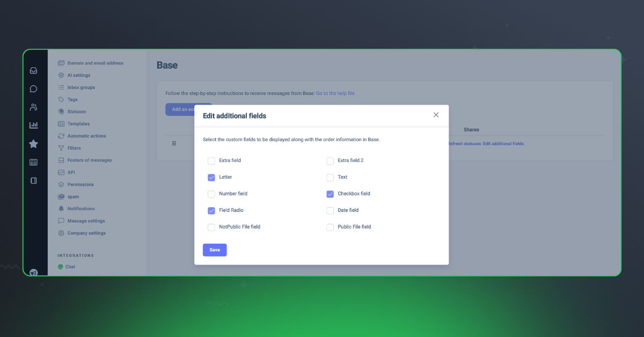
Task: Click the bell icon beside Notifications
Action: (x=61, y=209)
